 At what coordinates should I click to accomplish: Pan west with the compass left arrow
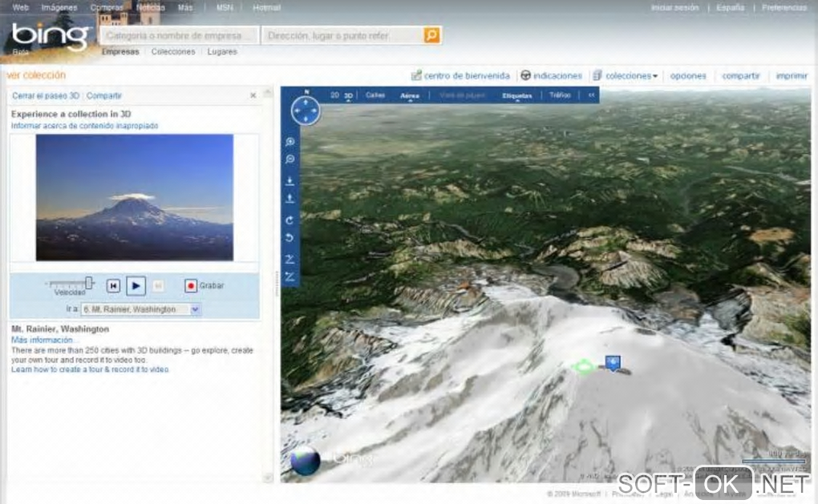click(296, 111)
